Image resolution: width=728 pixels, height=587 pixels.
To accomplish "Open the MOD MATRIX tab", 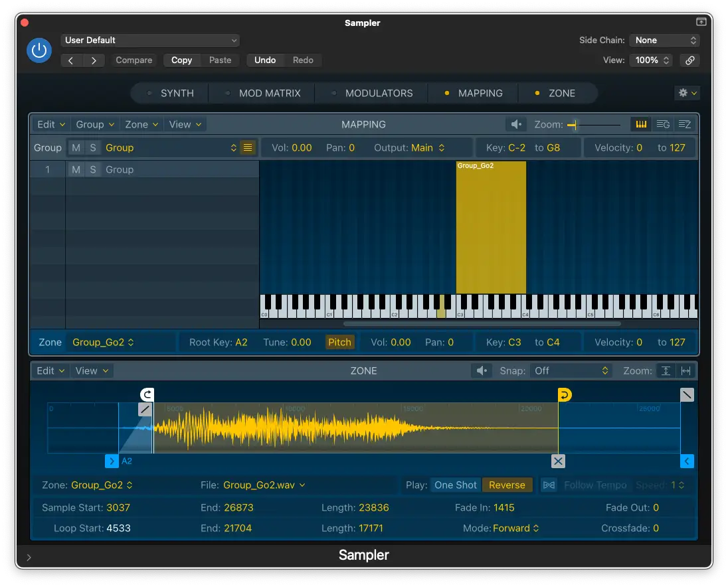I will (269, 94).
